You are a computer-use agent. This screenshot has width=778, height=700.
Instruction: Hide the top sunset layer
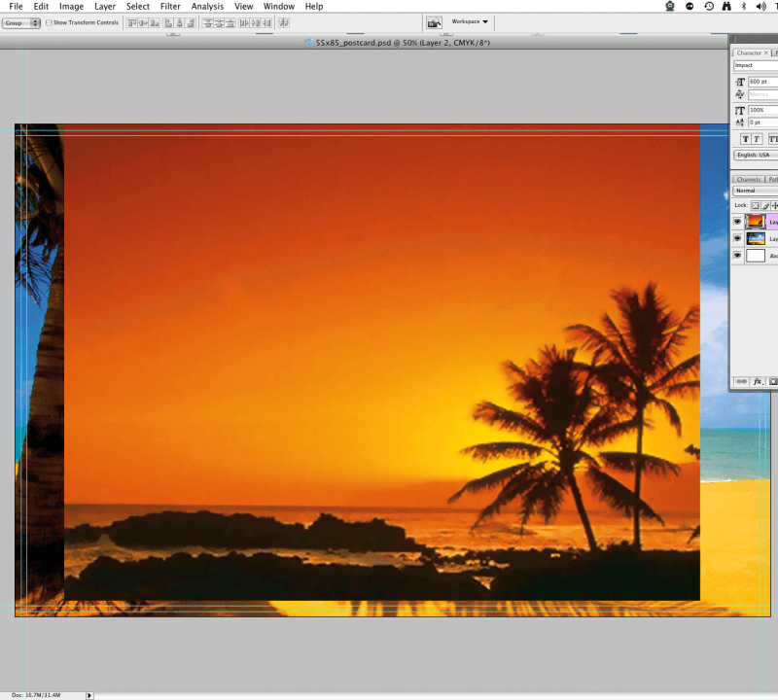737,222
